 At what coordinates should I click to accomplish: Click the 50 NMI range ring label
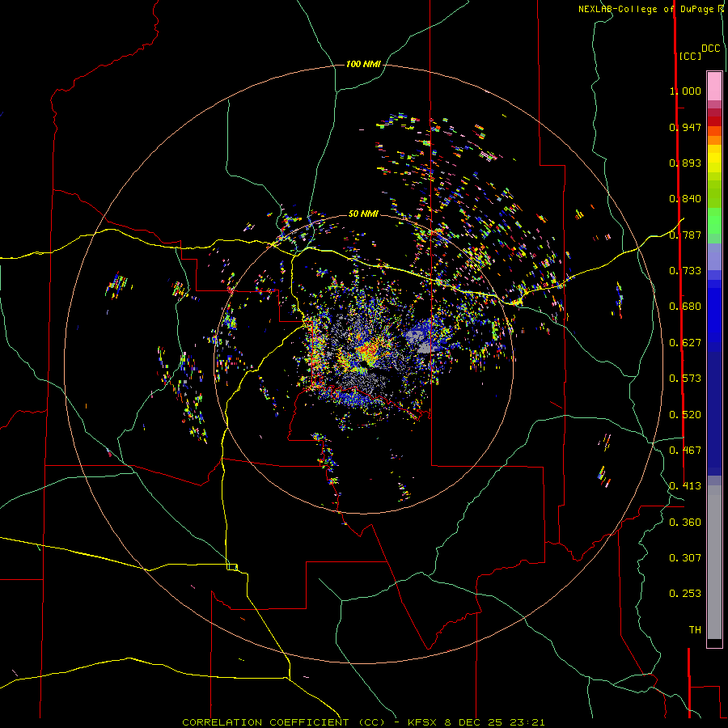[363, 214]
